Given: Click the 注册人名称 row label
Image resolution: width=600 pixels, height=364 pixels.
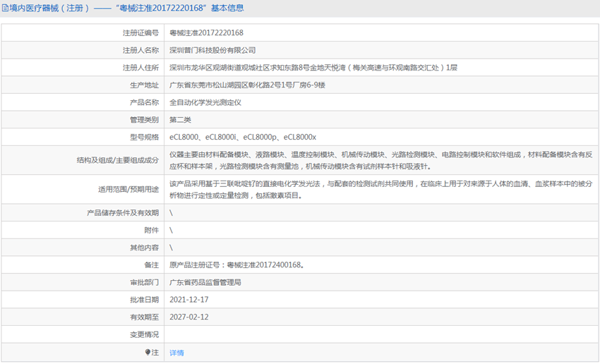Looking at the screenshot, I should pos(140,50).
